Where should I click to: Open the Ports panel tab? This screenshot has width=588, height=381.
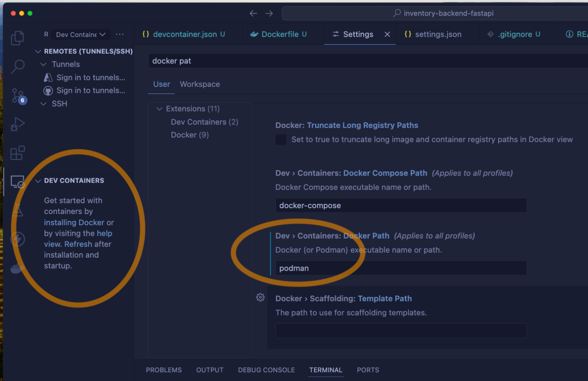368,370
